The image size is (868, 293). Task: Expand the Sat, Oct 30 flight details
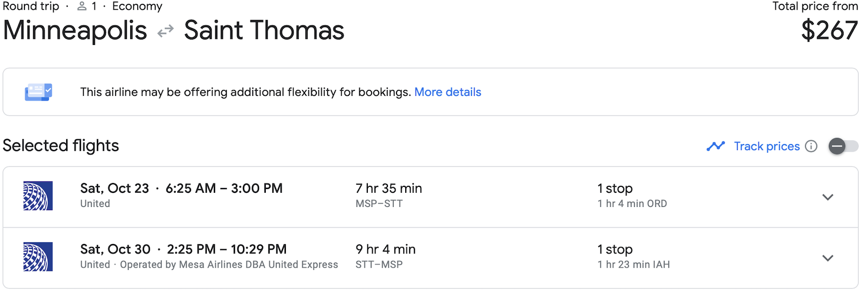(x=827, y=258)
